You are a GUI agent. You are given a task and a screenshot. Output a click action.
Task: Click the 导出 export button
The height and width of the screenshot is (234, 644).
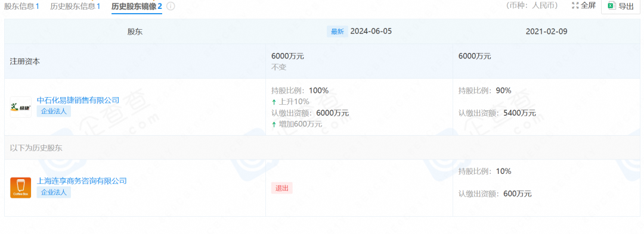pos(621,6)
